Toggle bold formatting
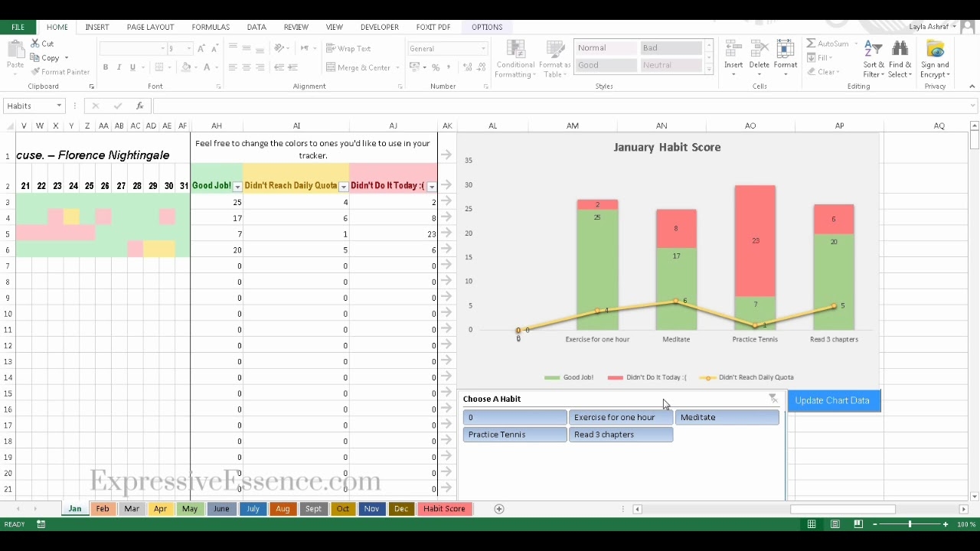The height and width of the screenshot is (551, 980). point(106,67)
